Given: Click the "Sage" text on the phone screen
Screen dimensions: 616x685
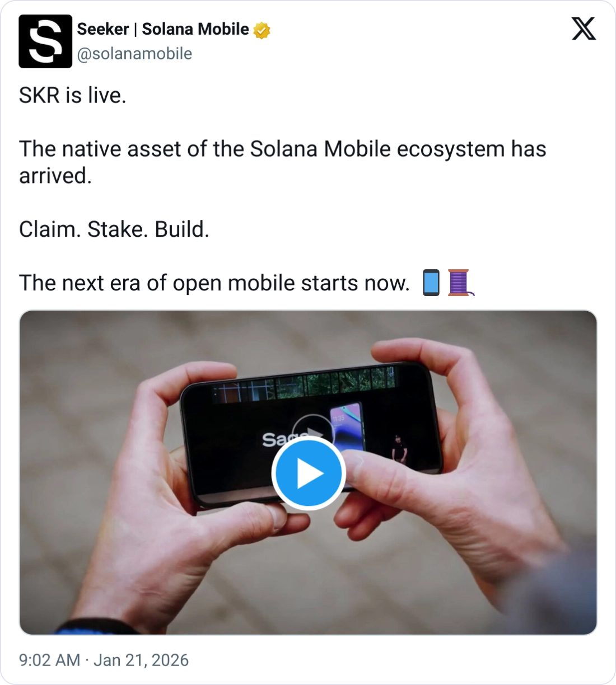Looking at the screenshot, I should (277, 439).
